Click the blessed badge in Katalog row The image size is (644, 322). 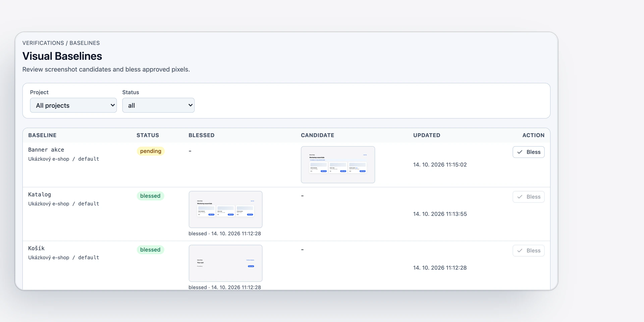point(150,196)
